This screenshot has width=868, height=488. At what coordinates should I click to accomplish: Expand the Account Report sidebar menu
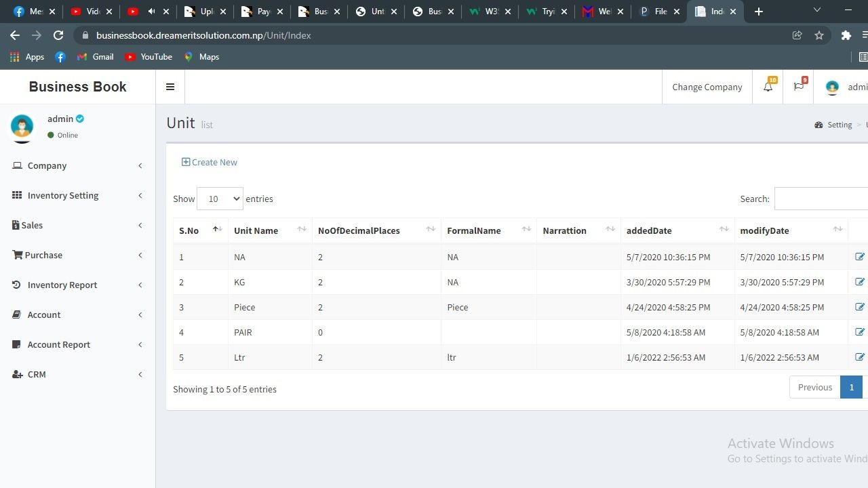click(x=59, y=344)
